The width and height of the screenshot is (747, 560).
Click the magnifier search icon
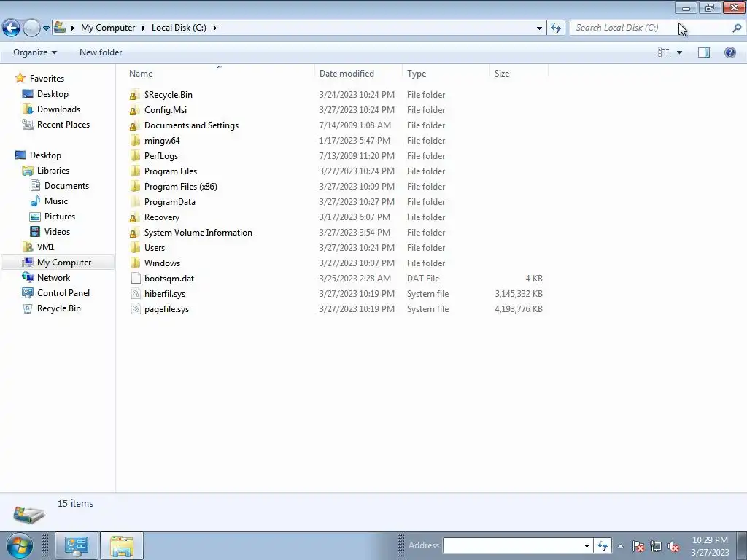[x=737, y=28]
